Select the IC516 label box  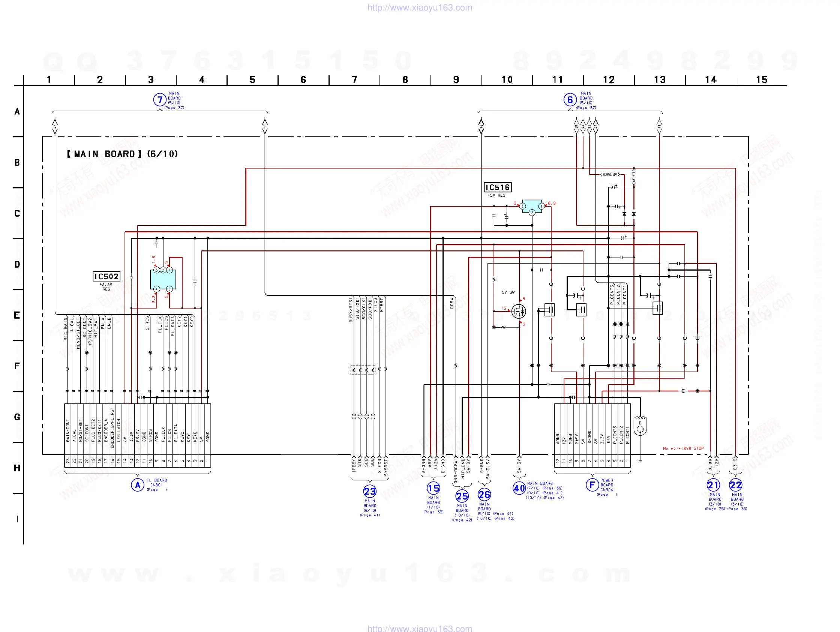click(x=498, y=187)
